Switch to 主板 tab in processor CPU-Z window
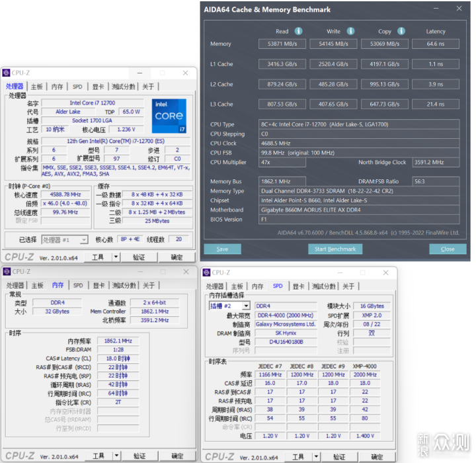The width and height of the screenshot is (476, 463). pos(37,87)
